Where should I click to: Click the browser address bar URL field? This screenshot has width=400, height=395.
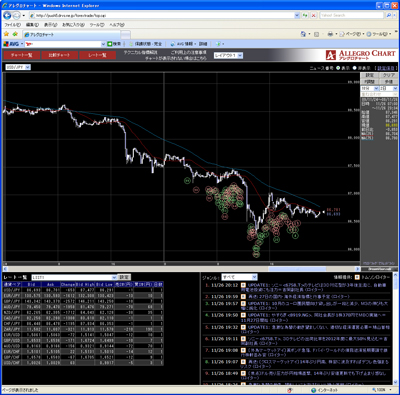point(162,15)
